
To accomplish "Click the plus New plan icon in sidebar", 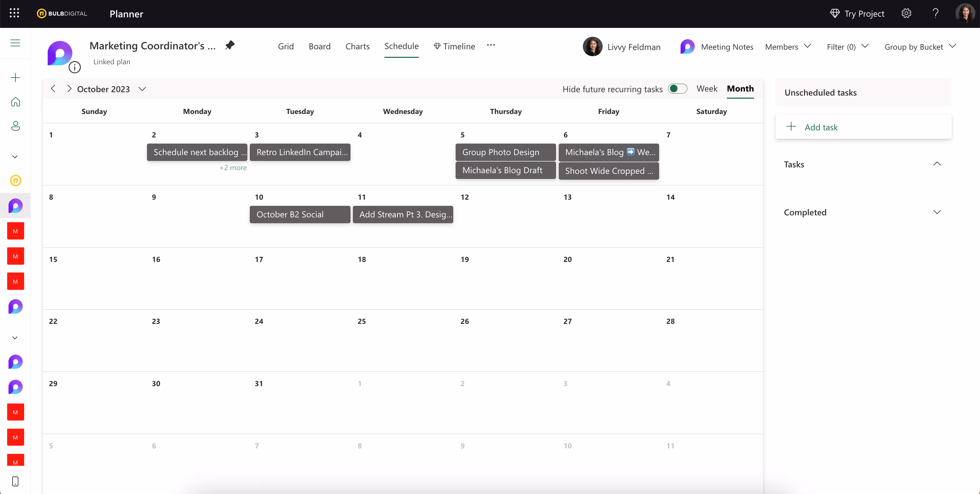I will pos(15,78).
